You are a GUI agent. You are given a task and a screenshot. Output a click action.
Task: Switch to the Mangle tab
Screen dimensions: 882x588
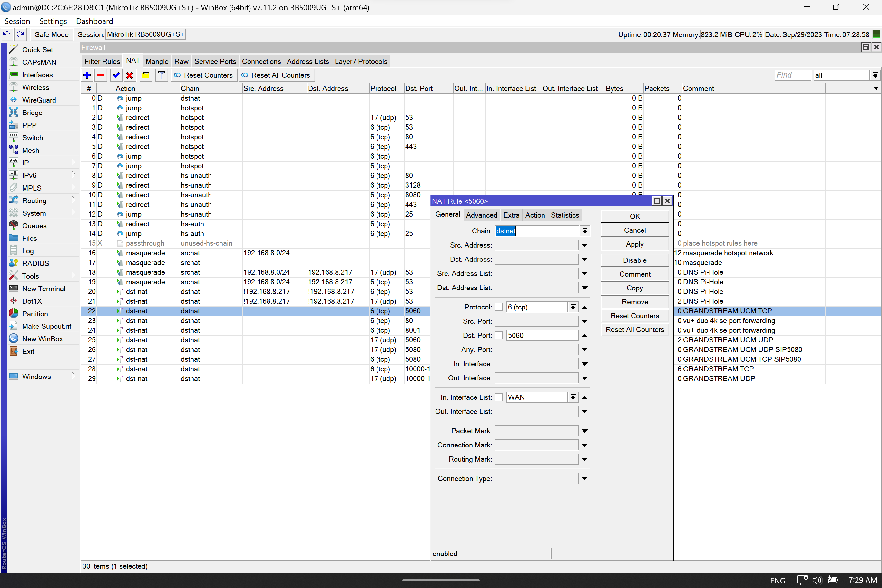157,61
